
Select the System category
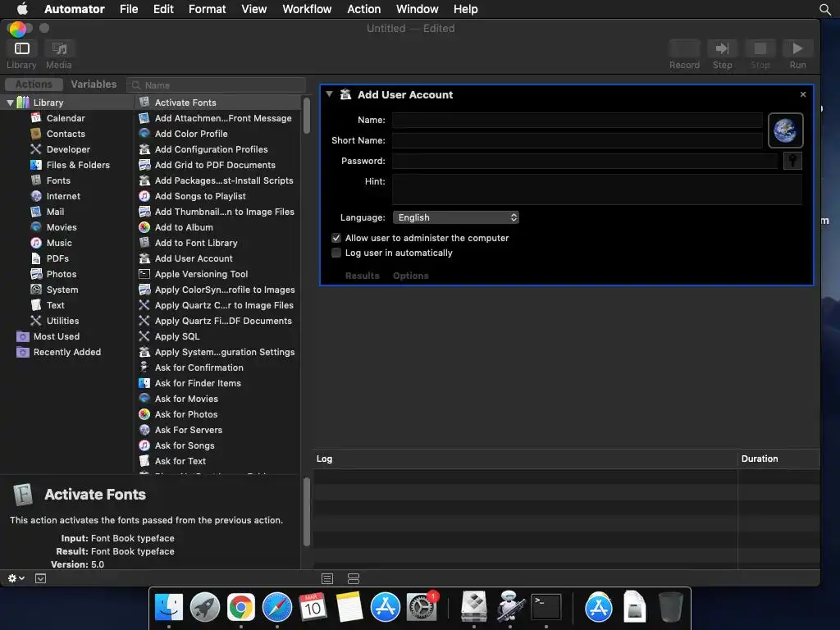point(62,289)
